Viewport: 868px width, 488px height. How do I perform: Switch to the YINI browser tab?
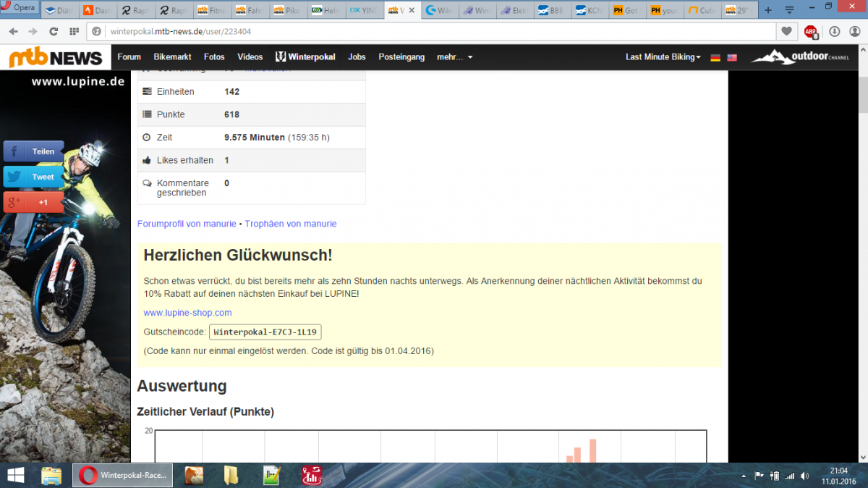365,11
